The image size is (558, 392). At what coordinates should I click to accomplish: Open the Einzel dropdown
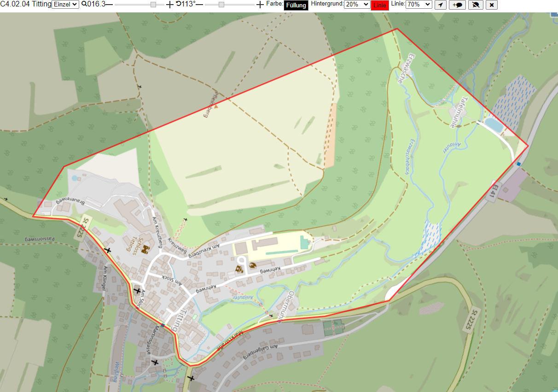point(65,4)
